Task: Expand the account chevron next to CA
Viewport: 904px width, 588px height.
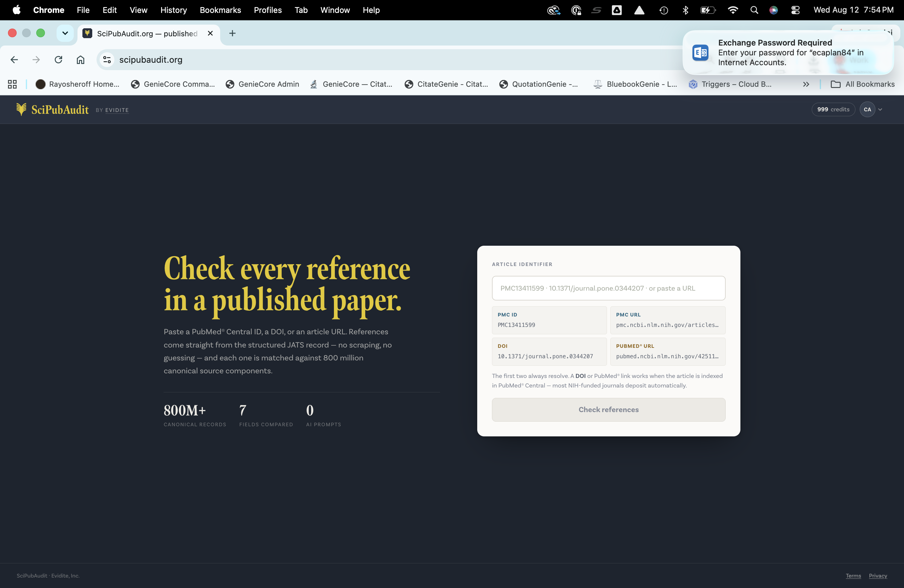Action: tap(880, 109)
